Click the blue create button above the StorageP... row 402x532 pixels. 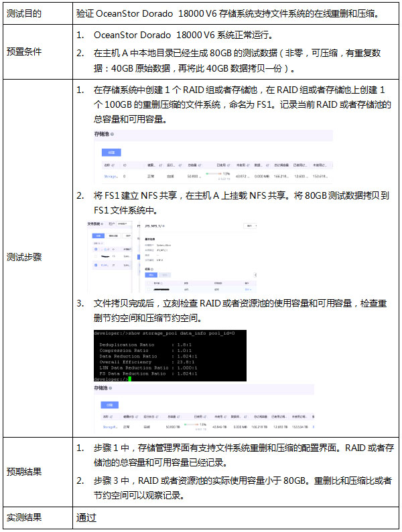click(x=109, y=405)
